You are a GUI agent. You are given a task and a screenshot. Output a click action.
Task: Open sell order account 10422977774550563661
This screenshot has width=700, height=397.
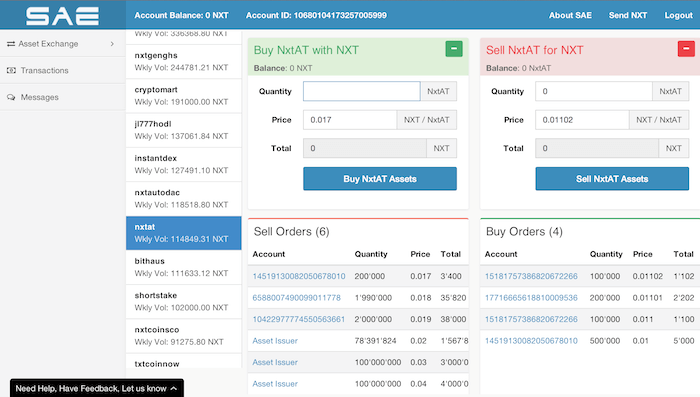pos(299,319)
